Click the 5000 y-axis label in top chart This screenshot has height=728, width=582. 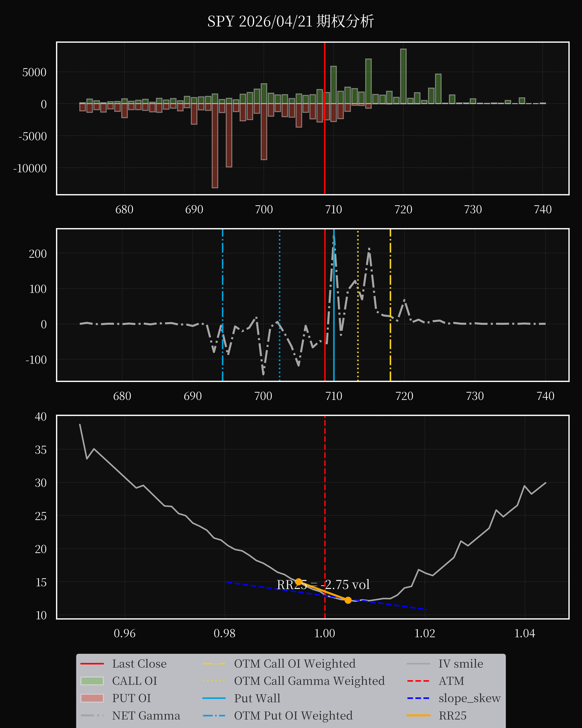point(34,72)
